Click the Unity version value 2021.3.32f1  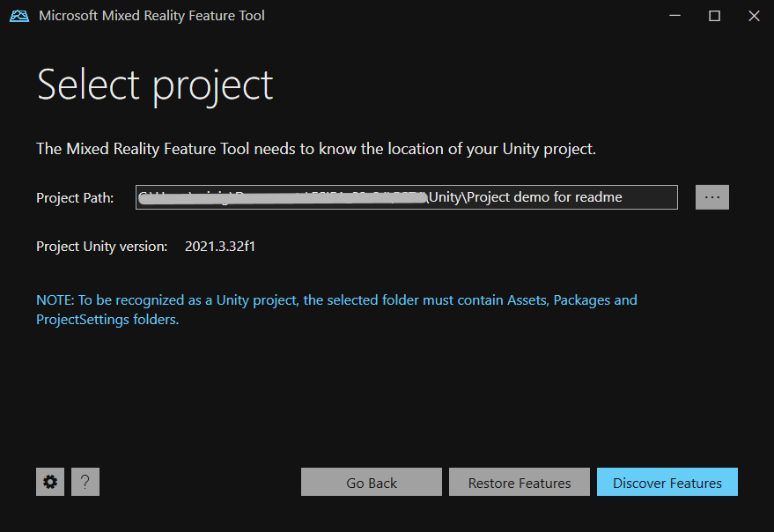pyautogui.click(x=220, y=247)
